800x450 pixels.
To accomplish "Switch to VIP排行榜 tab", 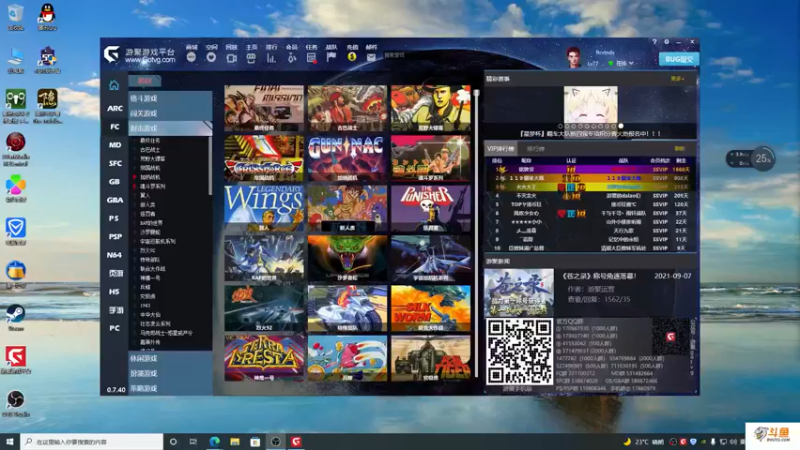I will click(501, 149).
